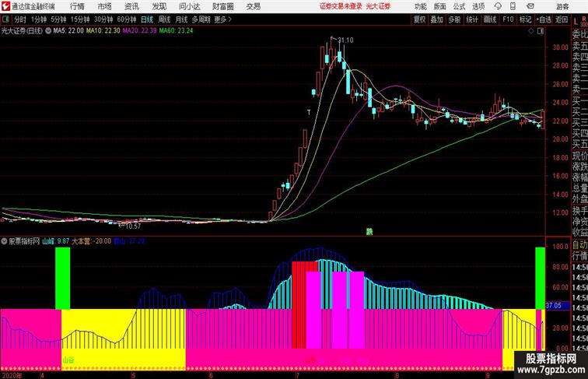Open the 公式 menu
This screenshot has width=588, height=379.
pos(459,6)
